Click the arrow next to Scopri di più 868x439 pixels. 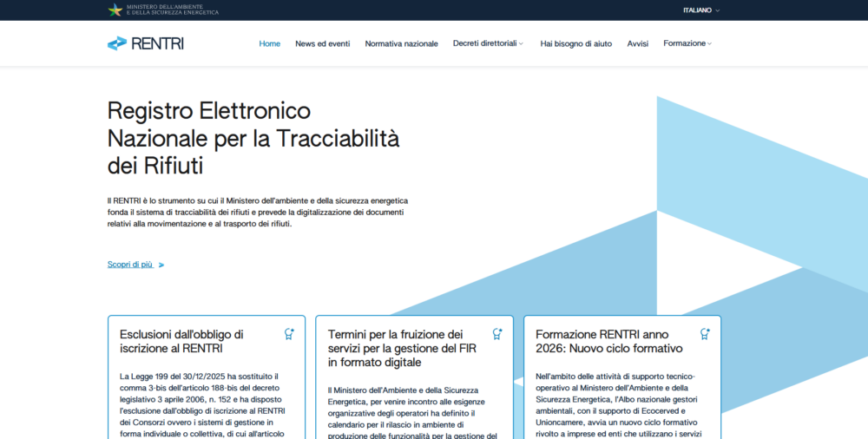click(x=161, y=265)
